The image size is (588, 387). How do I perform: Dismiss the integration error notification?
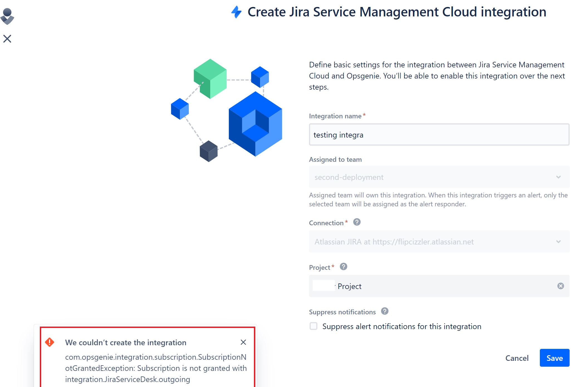click(243, 342)
